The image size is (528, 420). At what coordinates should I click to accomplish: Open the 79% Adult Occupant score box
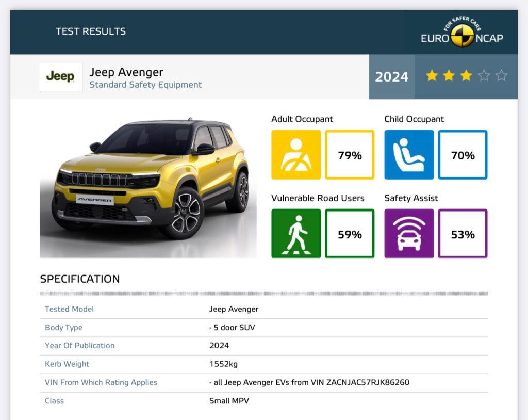coord(350,155)
